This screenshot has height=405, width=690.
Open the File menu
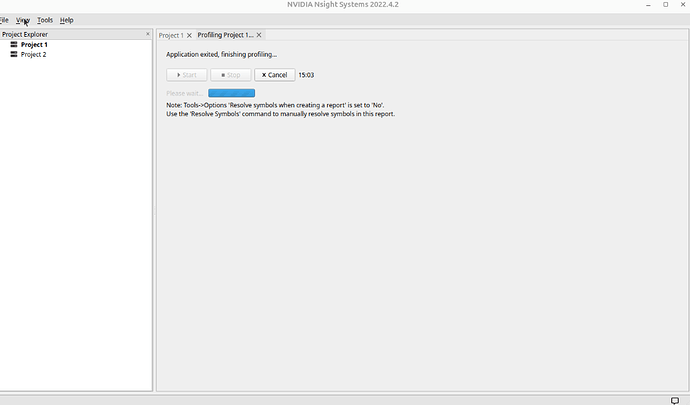click(x=4, y=20)
